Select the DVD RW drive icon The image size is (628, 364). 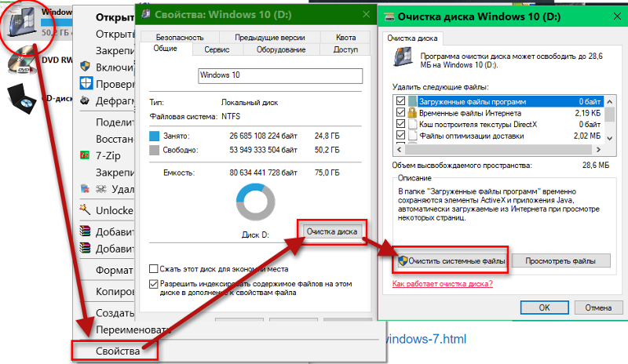(x=23, y=60)
